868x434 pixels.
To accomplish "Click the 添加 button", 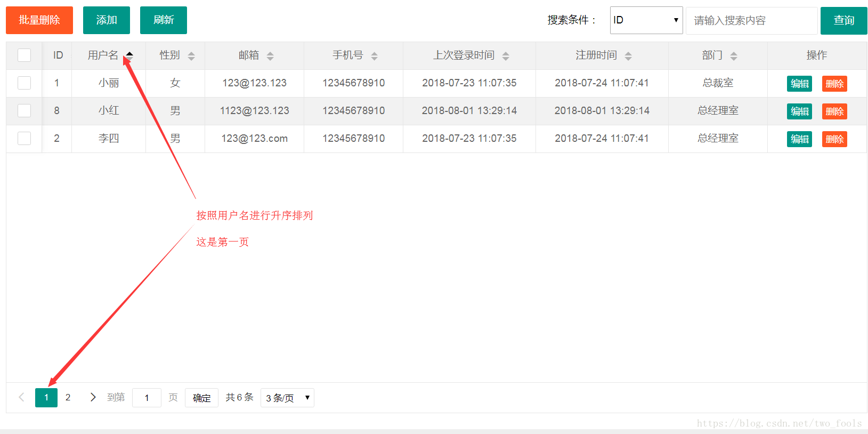I will tap(107, 20).
